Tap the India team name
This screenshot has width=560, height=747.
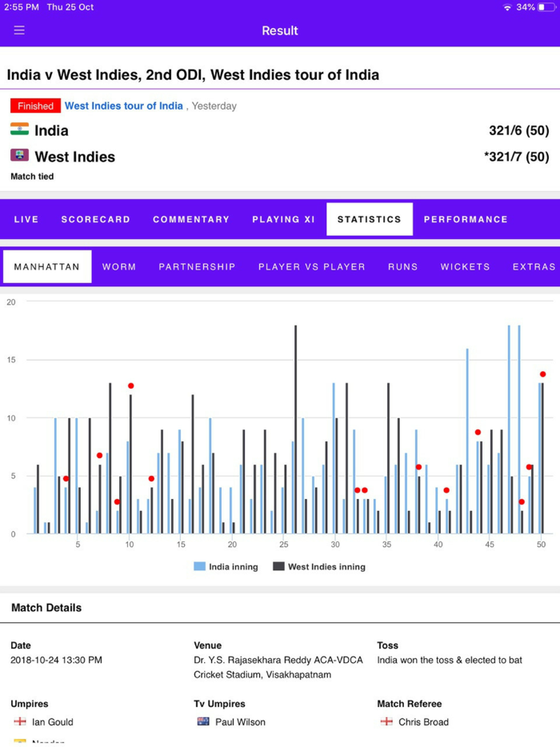[x=51, y=130]
